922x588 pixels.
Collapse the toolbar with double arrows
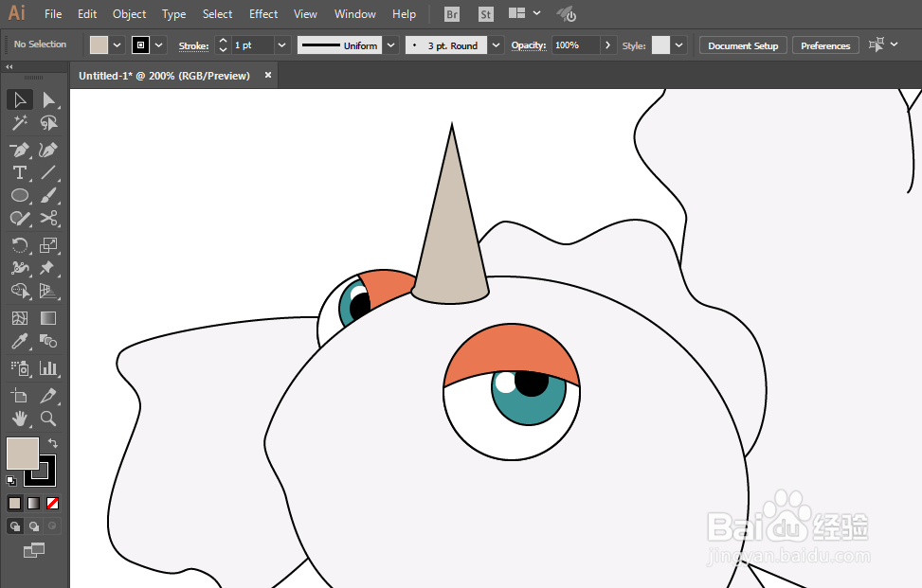(9, 67)
